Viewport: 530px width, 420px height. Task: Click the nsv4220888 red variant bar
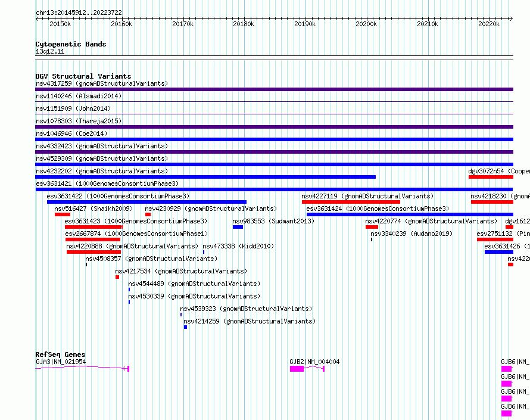(93, 252)
